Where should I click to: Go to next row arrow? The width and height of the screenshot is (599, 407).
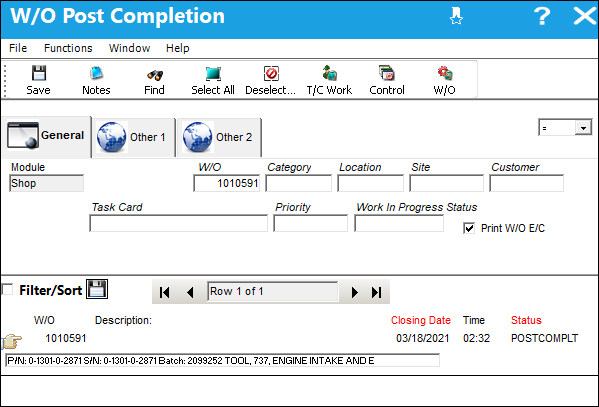[355, 292]
